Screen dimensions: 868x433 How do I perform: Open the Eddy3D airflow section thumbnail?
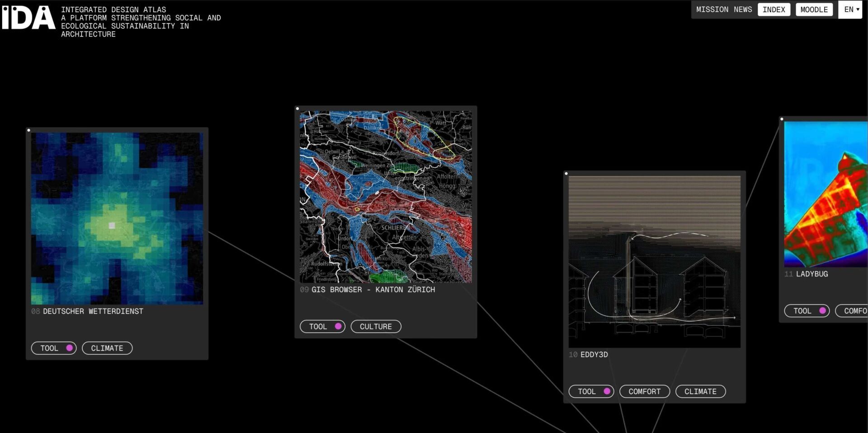654,262
